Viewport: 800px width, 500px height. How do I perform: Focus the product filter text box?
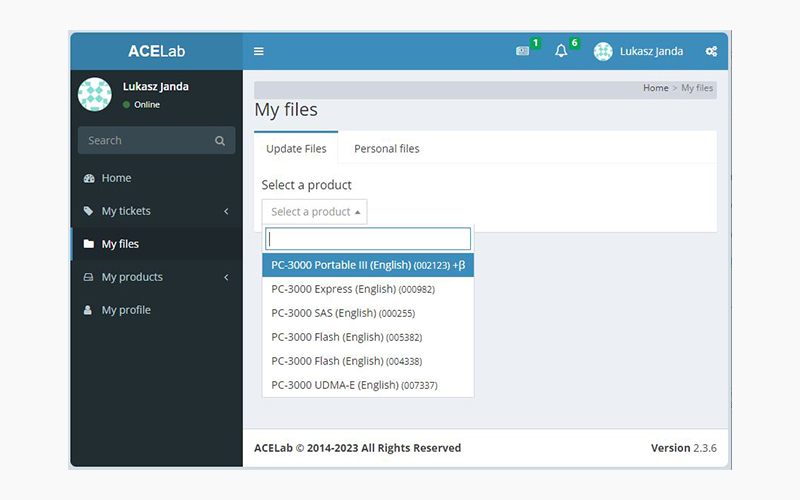(368, 239)
